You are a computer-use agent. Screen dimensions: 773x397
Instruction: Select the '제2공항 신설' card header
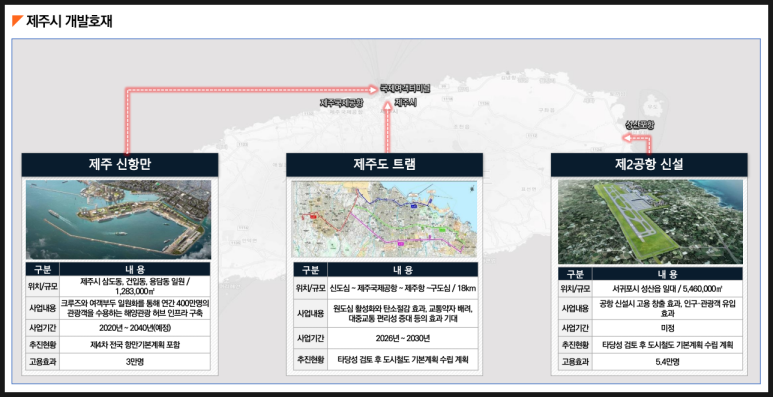click(649, 164)
